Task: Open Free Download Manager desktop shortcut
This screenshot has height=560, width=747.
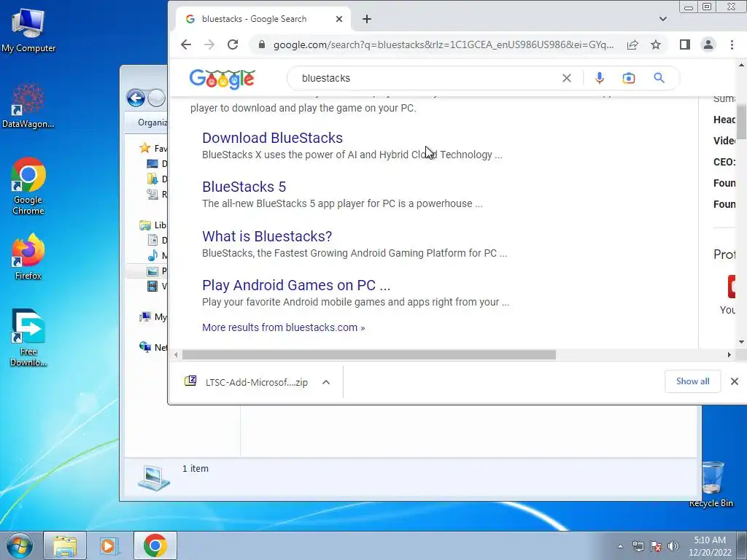Action: 28,338
